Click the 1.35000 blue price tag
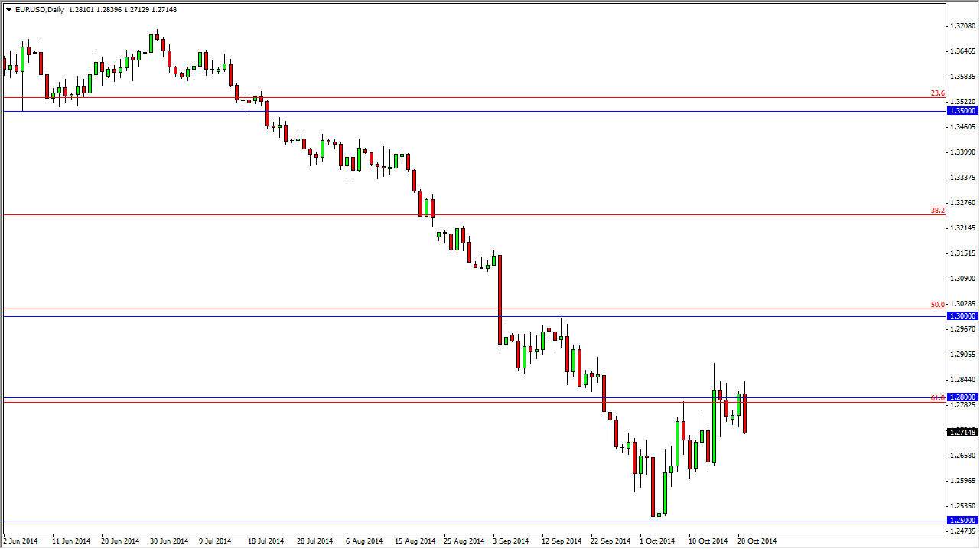The width and height of the screenshot is (980, 549). [x=962, y=111]
